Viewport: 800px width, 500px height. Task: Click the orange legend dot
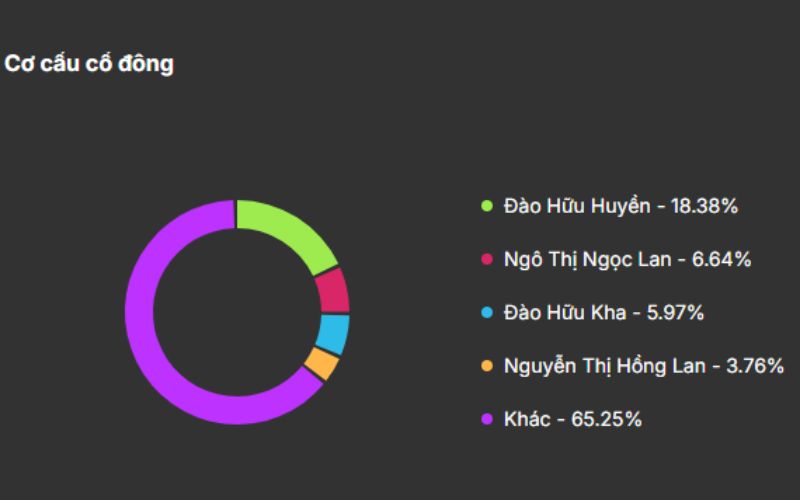[x=487, y=366]
